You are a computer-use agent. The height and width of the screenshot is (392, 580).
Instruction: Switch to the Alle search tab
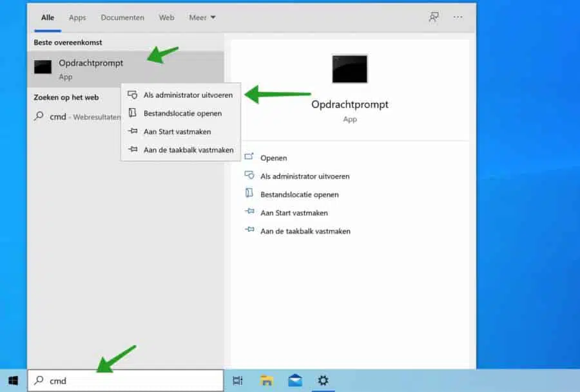48,18
